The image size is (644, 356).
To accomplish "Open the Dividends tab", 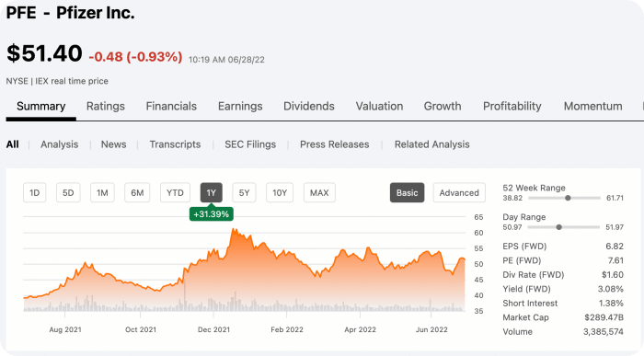I will tap(309, 107).
